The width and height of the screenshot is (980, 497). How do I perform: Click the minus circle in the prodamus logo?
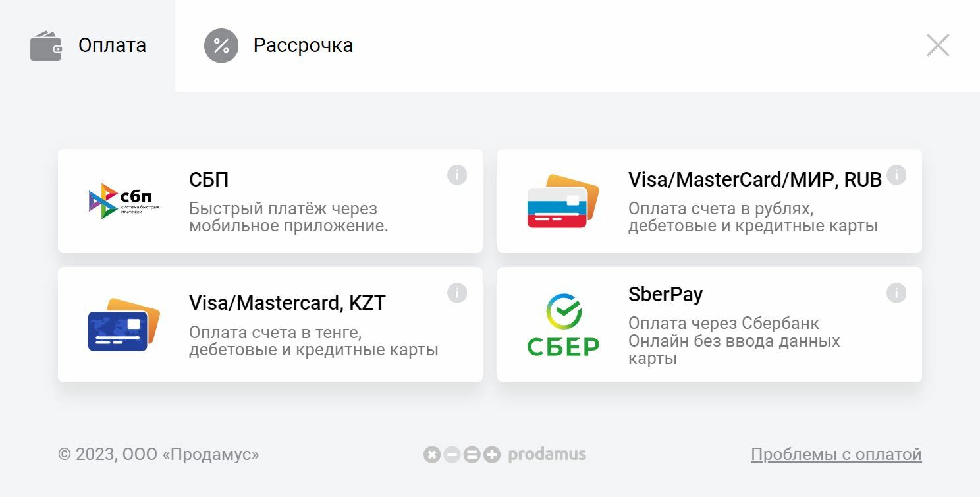(452, 453)
